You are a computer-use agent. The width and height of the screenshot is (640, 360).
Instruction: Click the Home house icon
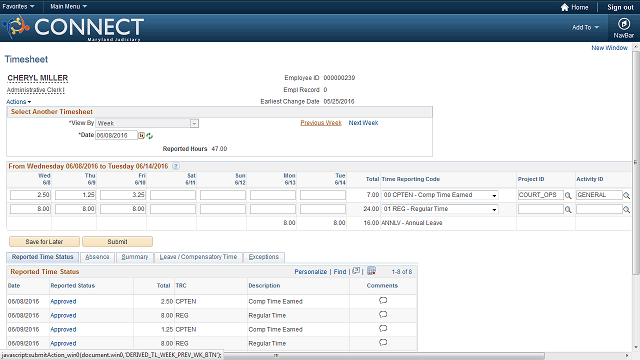pos(564,7)
